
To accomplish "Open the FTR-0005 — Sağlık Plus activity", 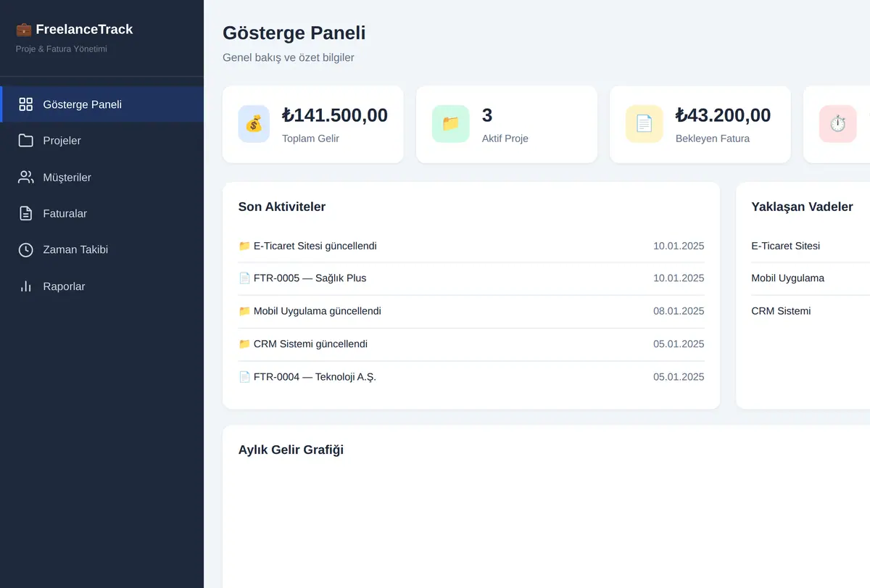I will coord(471,278).
